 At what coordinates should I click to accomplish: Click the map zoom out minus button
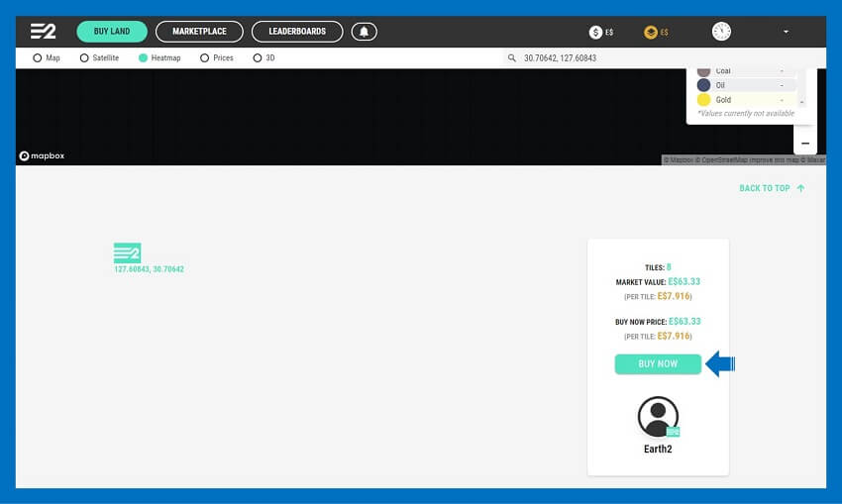(x=805, y=144)
